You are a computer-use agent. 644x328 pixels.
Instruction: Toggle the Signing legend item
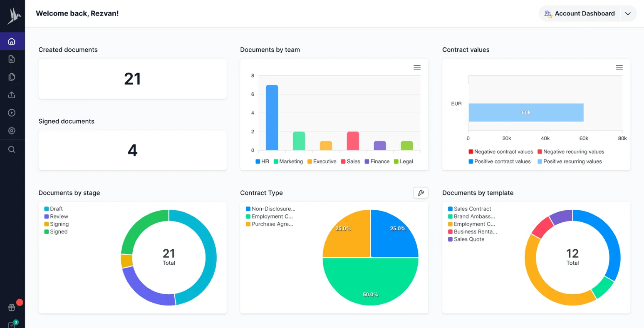click(x=57, y=224)
